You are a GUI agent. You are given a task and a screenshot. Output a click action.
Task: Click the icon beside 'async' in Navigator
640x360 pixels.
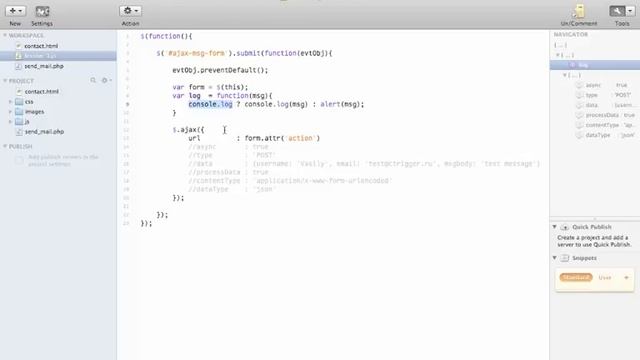(x=579, y=85)
